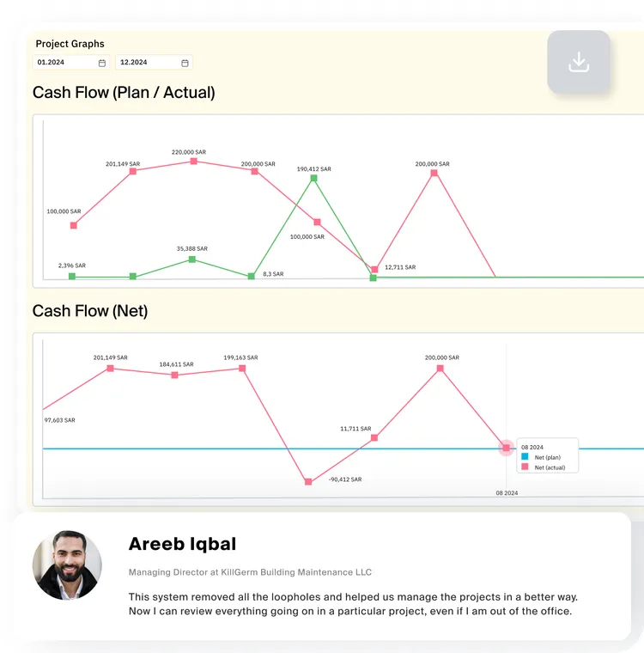
Task: Select the 190,412 SAR green data point
Action: coord(314,178)
